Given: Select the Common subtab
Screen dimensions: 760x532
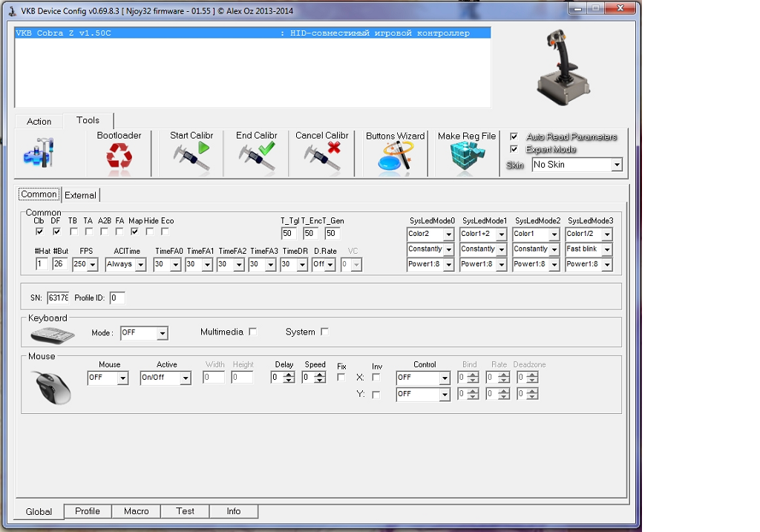Looking at the screenshot, I should click(39, 194).
